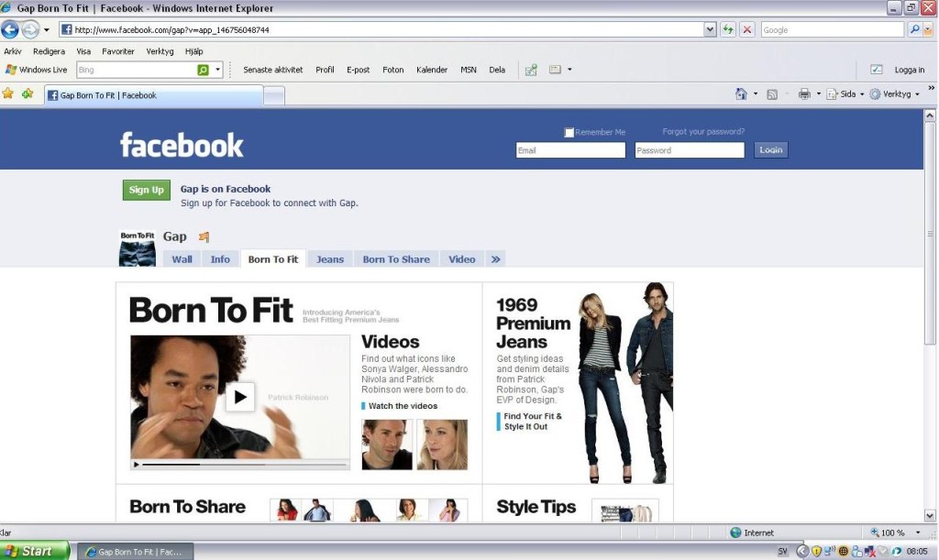Open the Sida page menu

tap(845, 93)
